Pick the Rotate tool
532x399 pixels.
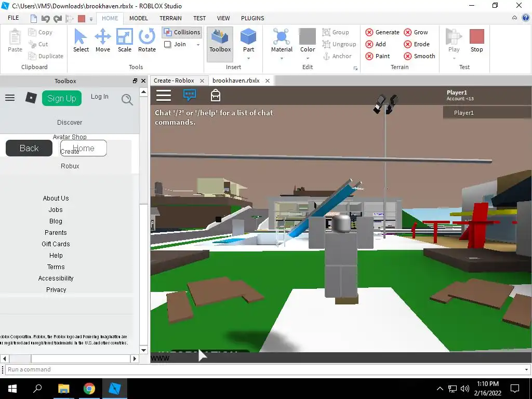[147, 41]
